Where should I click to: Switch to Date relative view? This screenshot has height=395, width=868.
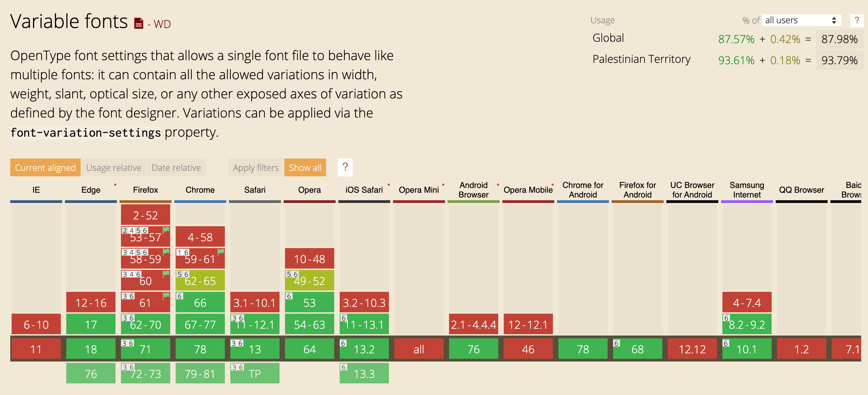[176, 167]
